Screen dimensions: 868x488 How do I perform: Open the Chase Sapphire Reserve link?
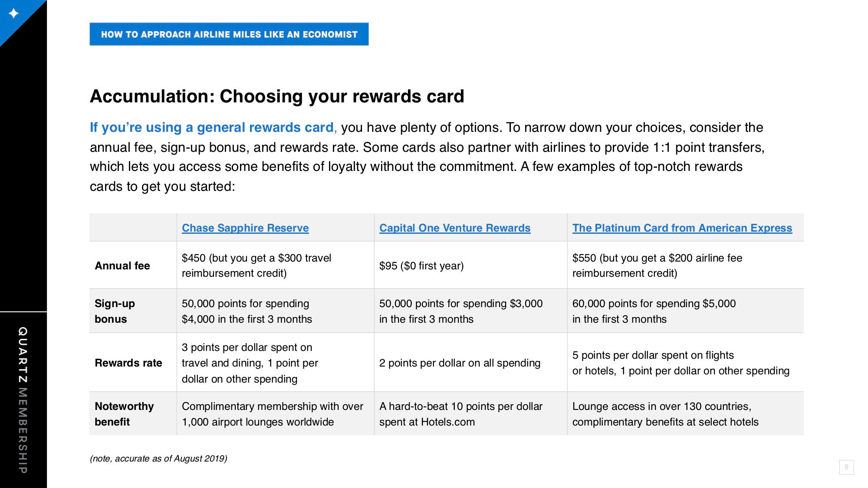coord(245,228)
